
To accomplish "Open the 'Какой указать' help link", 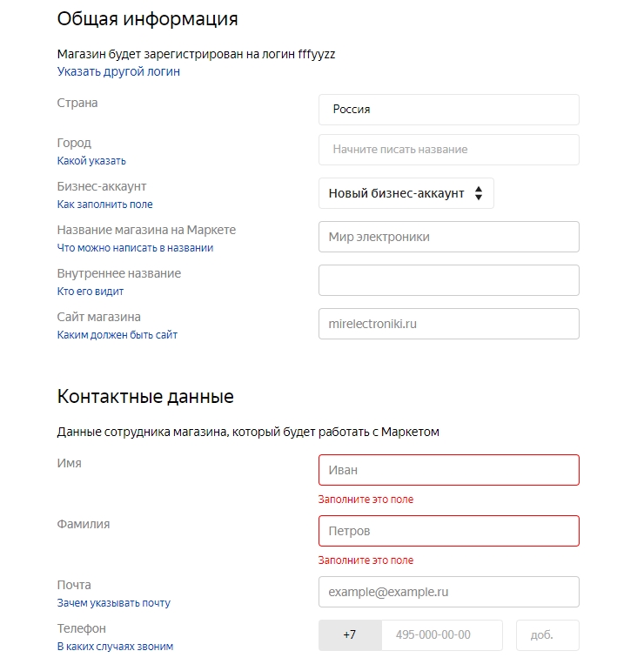I will 91,161.
